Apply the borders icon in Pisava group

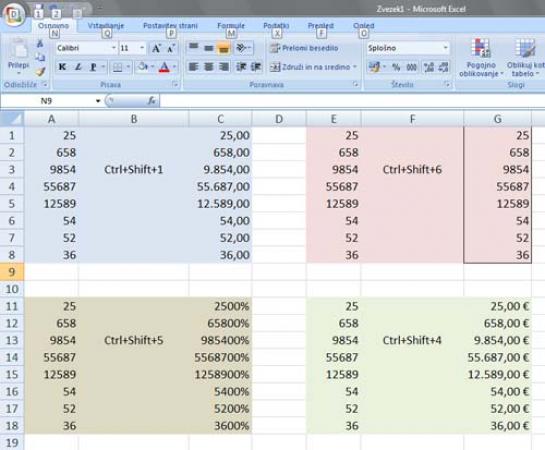(x=117, y=67)
